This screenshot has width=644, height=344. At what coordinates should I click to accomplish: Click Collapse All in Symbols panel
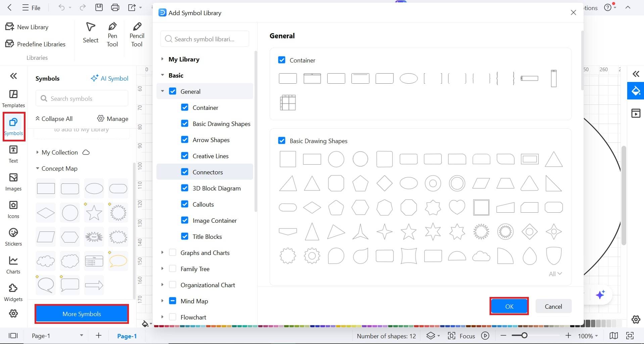click(x=54, y=119)
